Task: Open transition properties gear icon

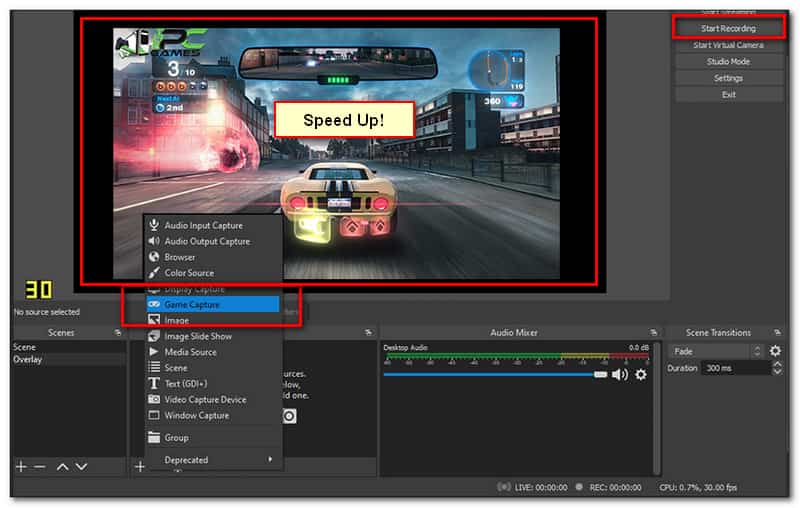Action: [x=775, y=351]
